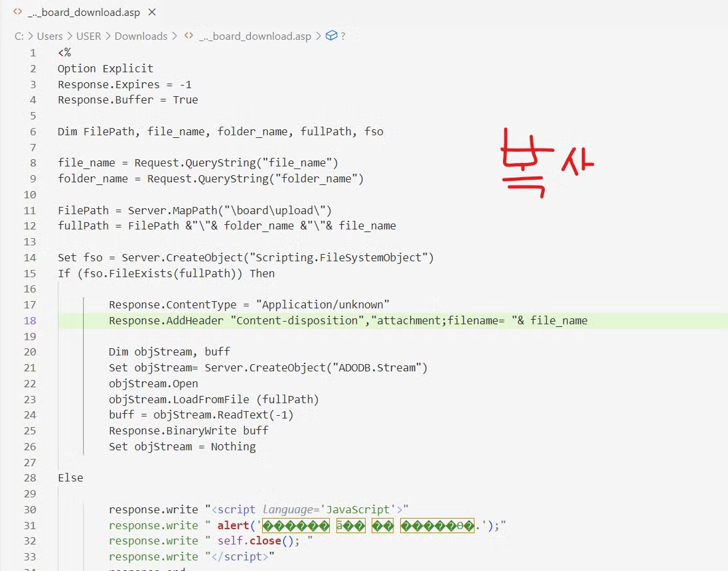Click line number 18 in gutter
The width and height of the screenshot is (728, 571).
tap(30, 320)
